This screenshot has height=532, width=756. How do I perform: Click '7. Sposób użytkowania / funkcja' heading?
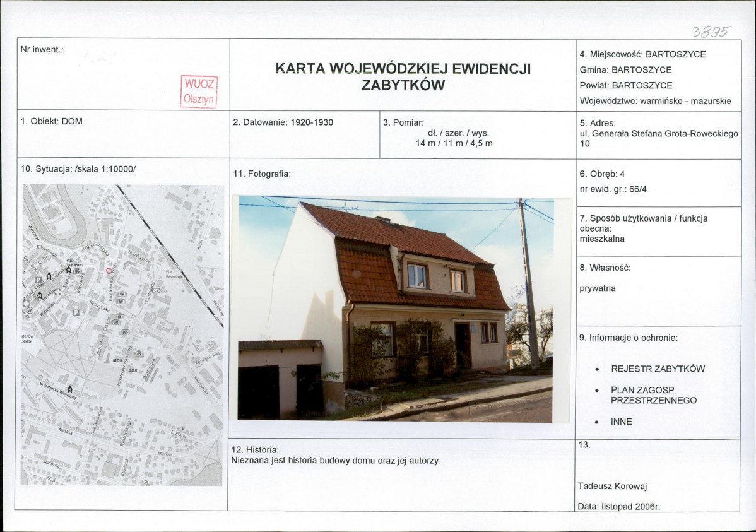pyautogui.click(x=644, y=218)
